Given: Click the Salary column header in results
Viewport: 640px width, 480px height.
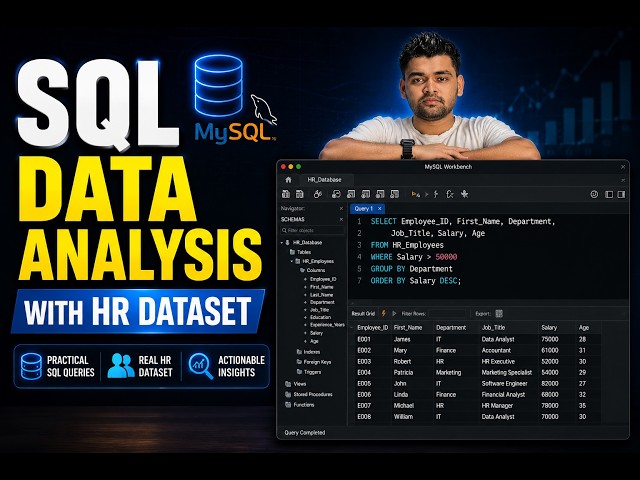Looking at the screenshot, I should (x=549, y=328).
